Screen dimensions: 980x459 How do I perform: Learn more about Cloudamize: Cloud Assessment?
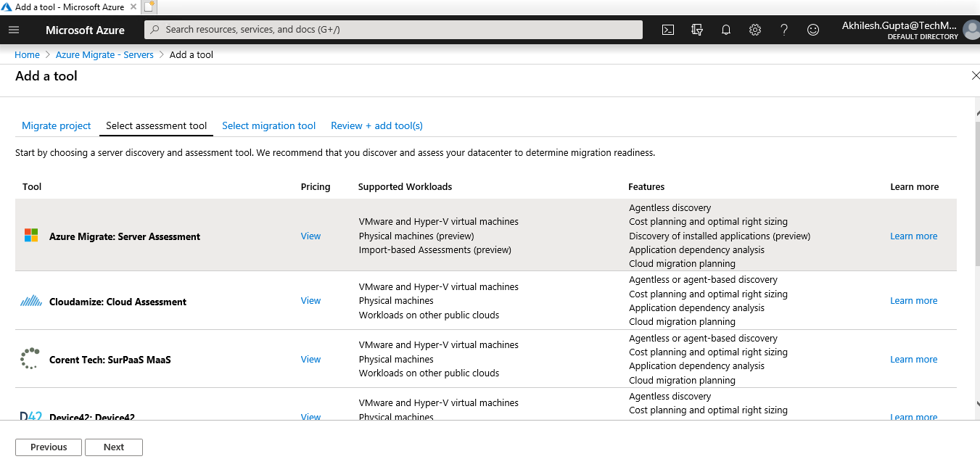(x=914, y=300)
